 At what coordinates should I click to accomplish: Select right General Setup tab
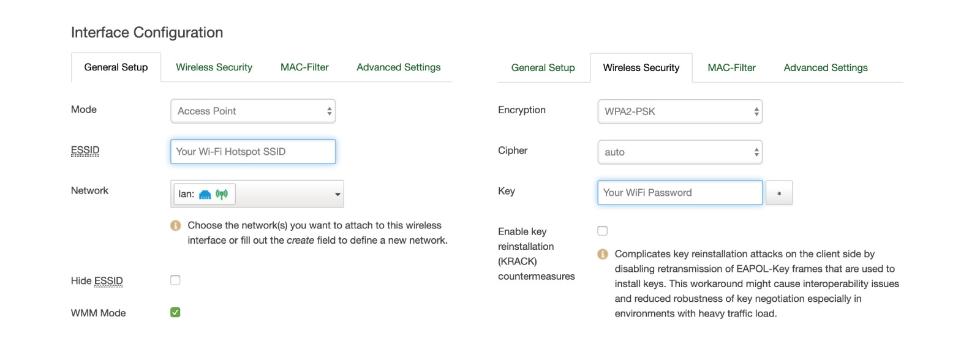543,68
